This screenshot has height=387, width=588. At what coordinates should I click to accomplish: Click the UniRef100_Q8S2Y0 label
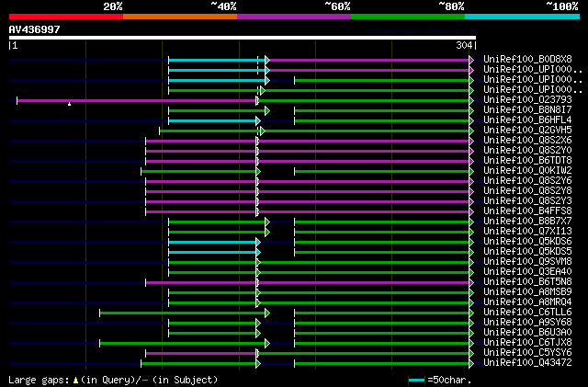527,150
